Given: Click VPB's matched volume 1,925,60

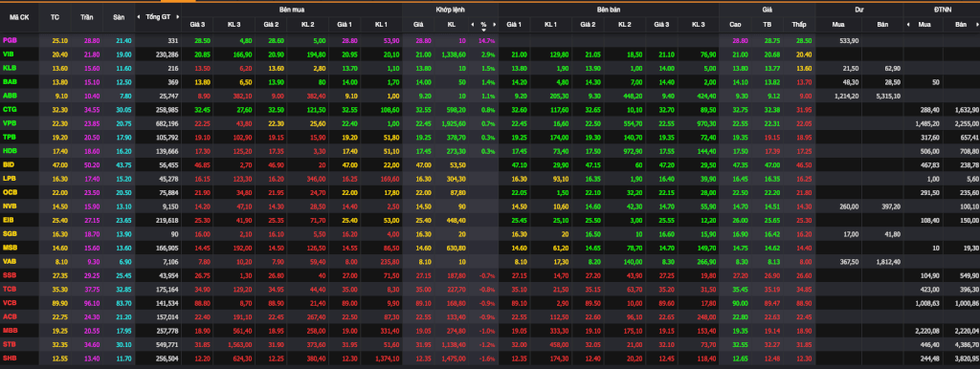Looking at the screenshot, I should point(455,123).
